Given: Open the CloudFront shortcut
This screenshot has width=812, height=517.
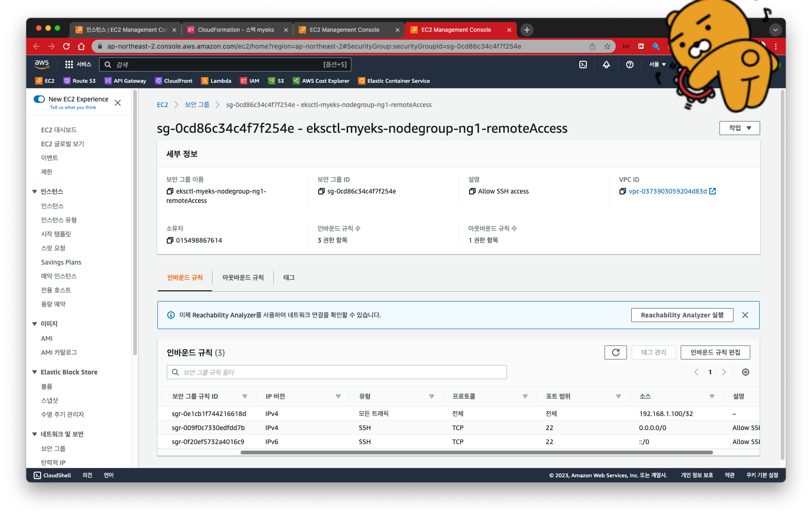Looking at the screenshot, I should click(x=173, y=81).
